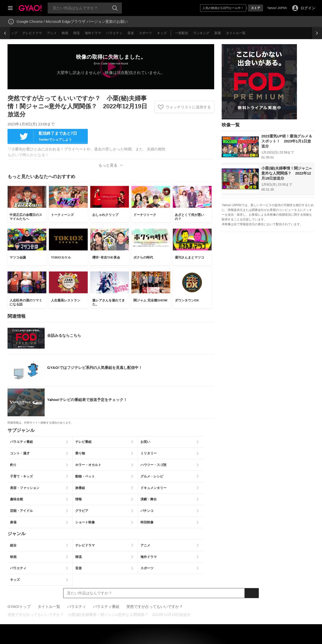Open 週刊さんまとマツコ thumbnail
This screenshot has height=644, width=322.
point(192,239)
